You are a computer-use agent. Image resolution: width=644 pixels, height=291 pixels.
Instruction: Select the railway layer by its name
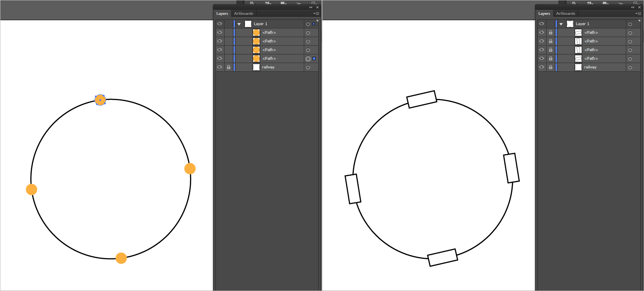269,67
